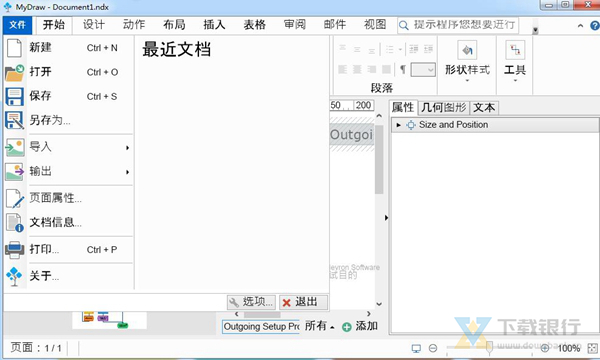Click the Tools ribbon icon
Screen dimensions: 600x360
click(x=515, y=50)
